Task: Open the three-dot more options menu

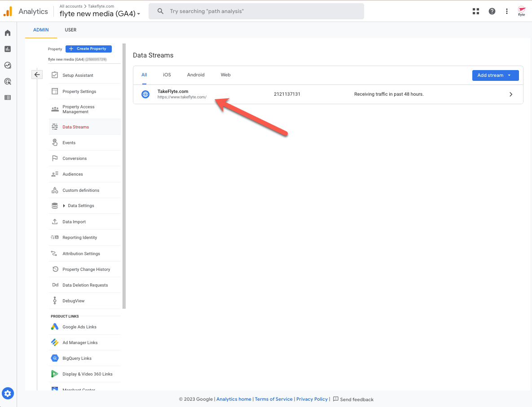Action: coord(506,11)
